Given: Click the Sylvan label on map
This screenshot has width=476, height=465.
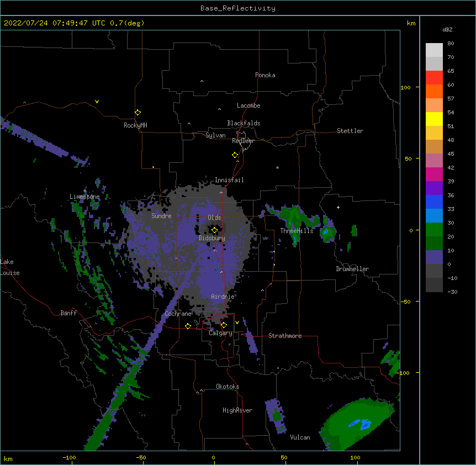Looking at the screenshot, I should pyautogui.click(x=215, y=135).
